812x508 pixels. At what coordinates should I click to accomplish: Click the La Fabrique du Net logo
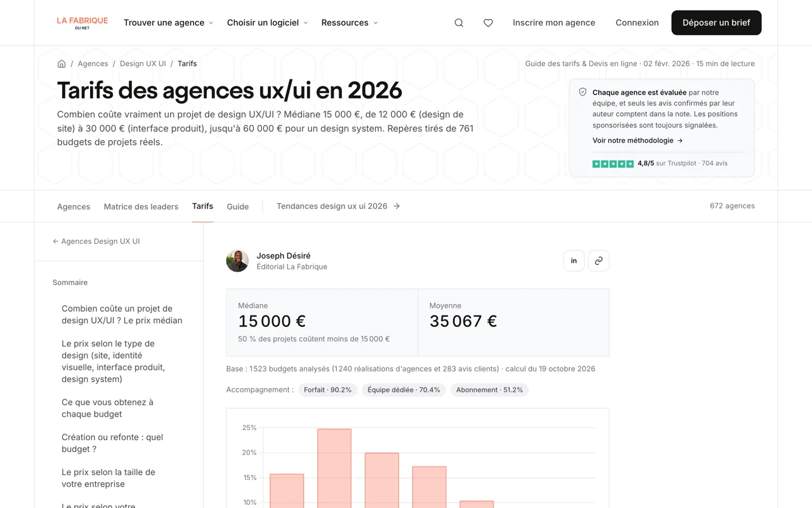click(x=82, y=23)
